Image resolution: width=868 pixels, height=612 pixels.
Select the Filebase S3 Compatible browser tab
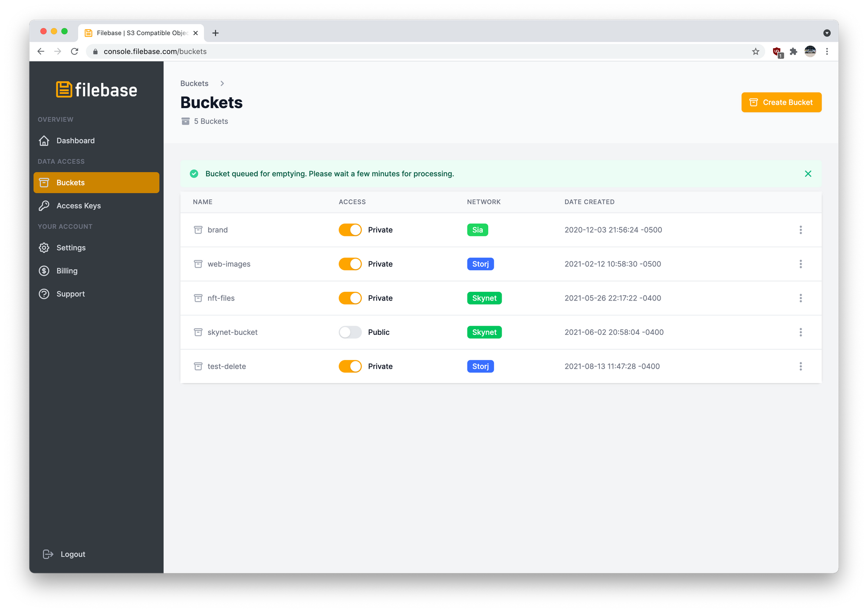point(141,33)
